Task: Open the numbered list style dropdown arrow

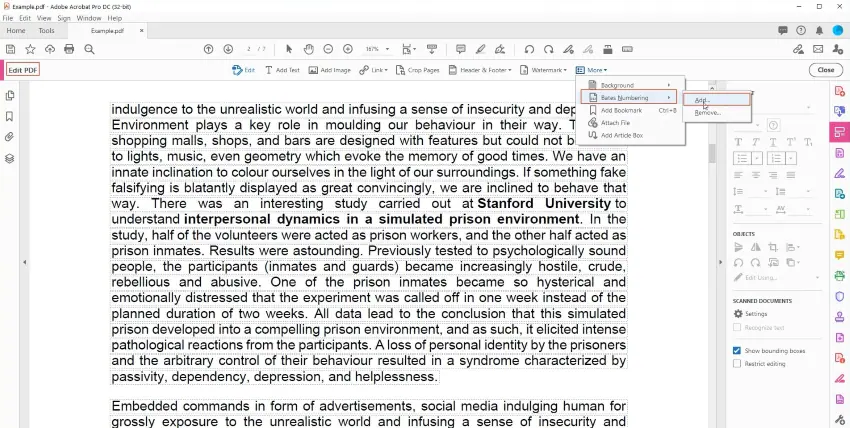Action: [x=790, y=158]
